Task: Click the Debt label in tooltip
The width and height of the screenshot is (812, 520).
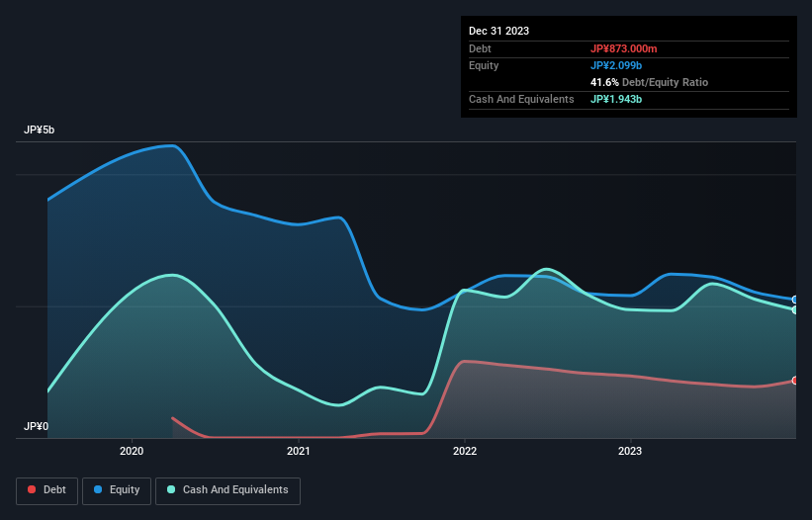Action: pyautogui.click(x=480, y=48)
